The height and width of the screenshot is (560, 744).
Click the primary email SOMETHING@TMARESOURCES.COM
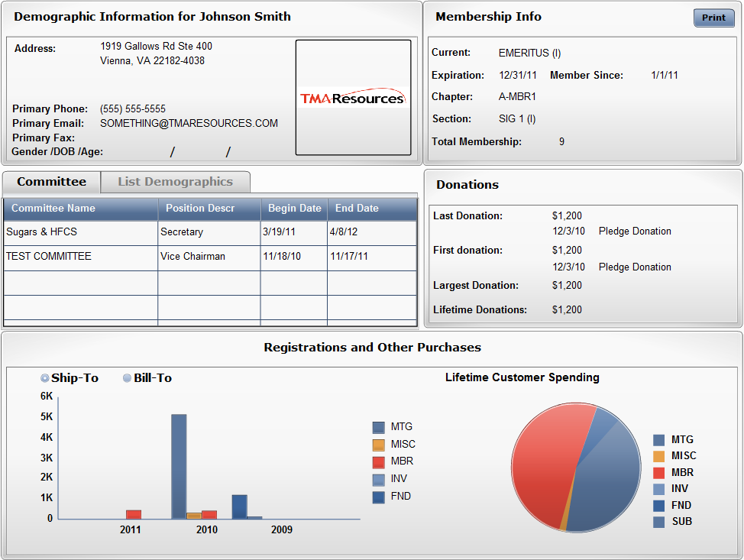click(189, 124)
